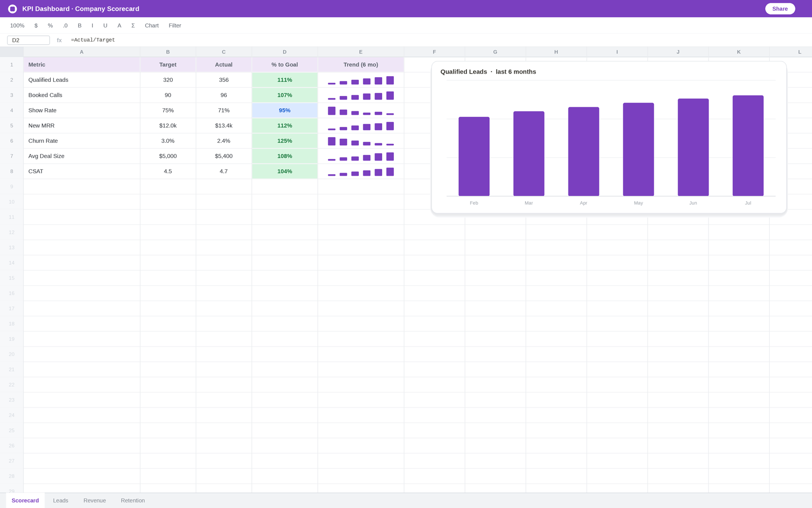This screenshot has width=812, height=508.
Task: Click the formula bar with =Actual/Target
Action: [93, 40]
